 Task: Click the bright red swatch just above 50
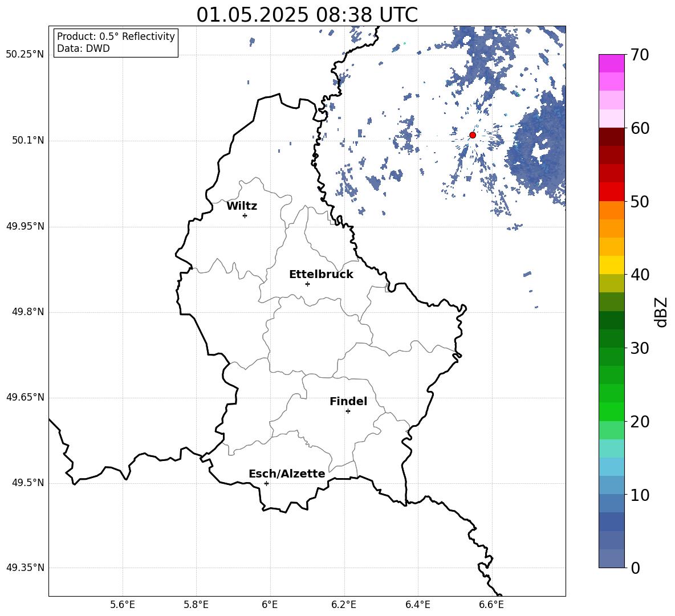612,192
